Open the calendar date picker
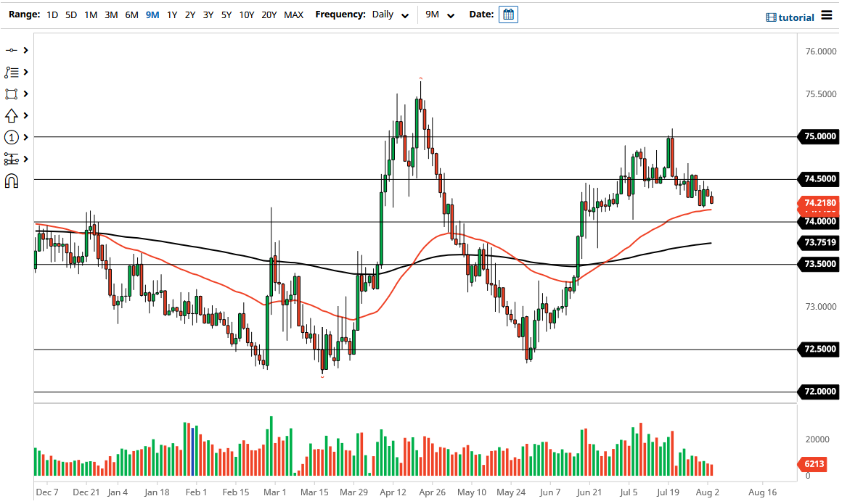Viewport: 842px width, 504px height. pos(508,14)
